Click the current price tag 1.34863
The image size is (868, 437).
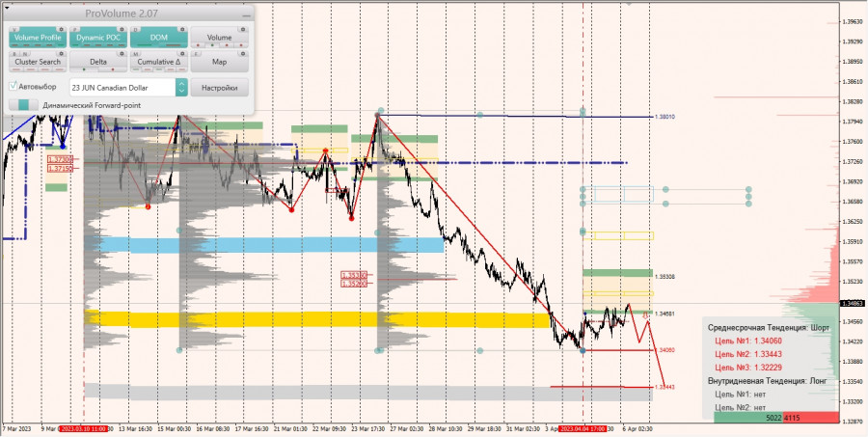click(854, 304)
